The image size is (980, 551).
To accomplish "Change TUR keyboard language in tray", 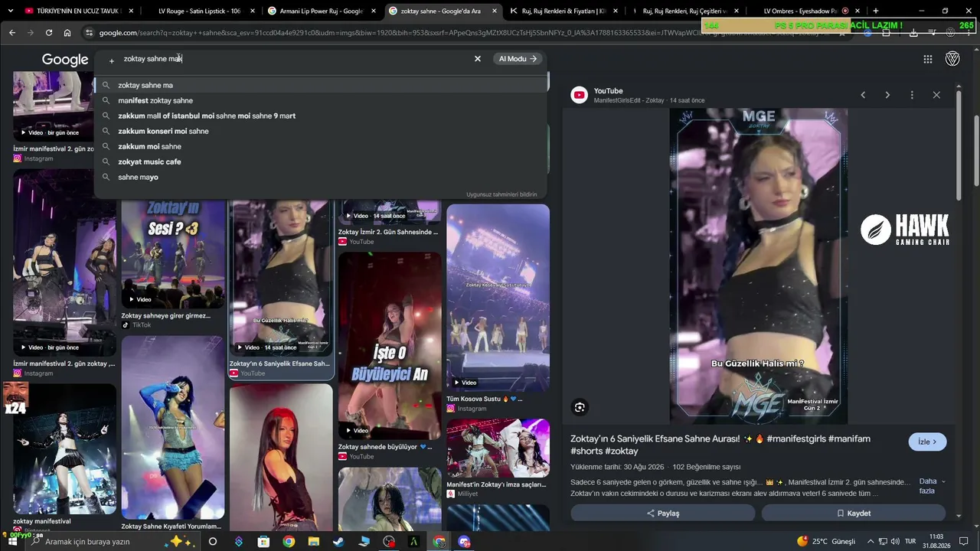I will click(910, 542).
